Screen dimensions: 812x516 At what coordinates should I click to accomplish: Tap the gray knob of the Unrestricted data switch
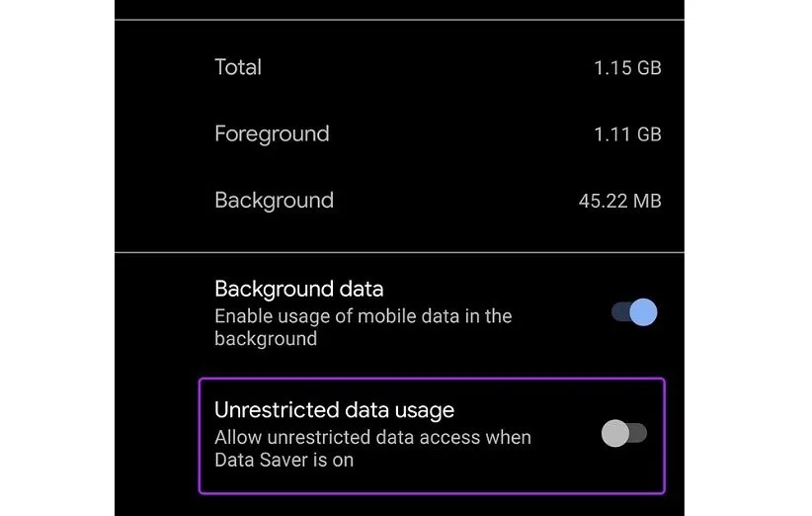click(614, 433)
